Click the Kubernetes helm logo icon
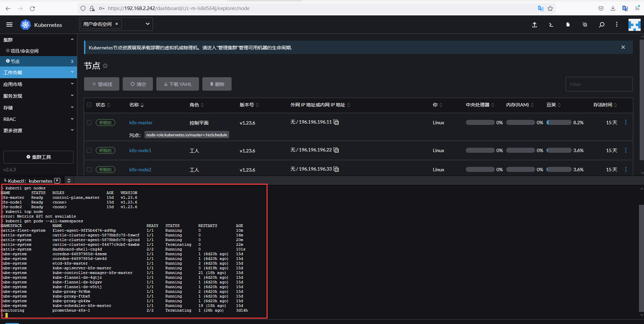The image size is (644, 324). pyautogui.click(x=26, y=25)
